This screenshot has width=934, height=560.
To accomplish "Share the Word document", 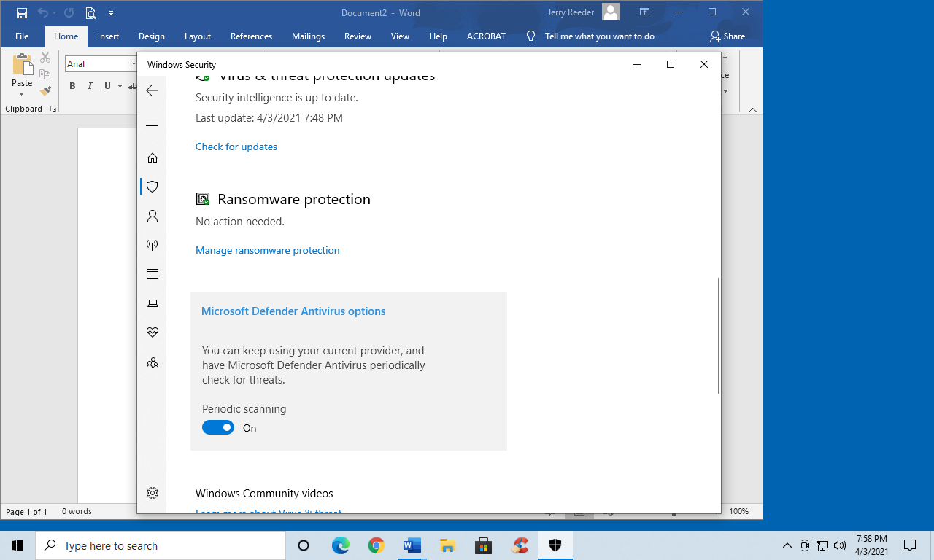I will pos(727,36).
